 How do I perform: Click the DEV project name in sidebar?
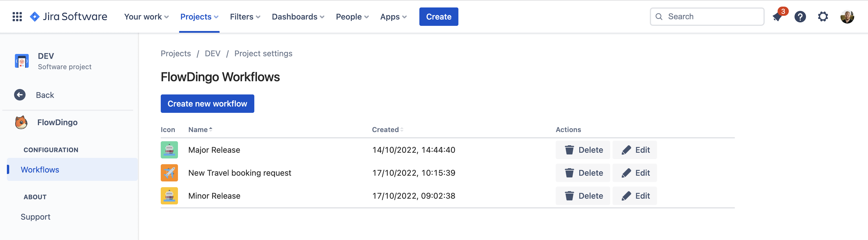(46, 56)
